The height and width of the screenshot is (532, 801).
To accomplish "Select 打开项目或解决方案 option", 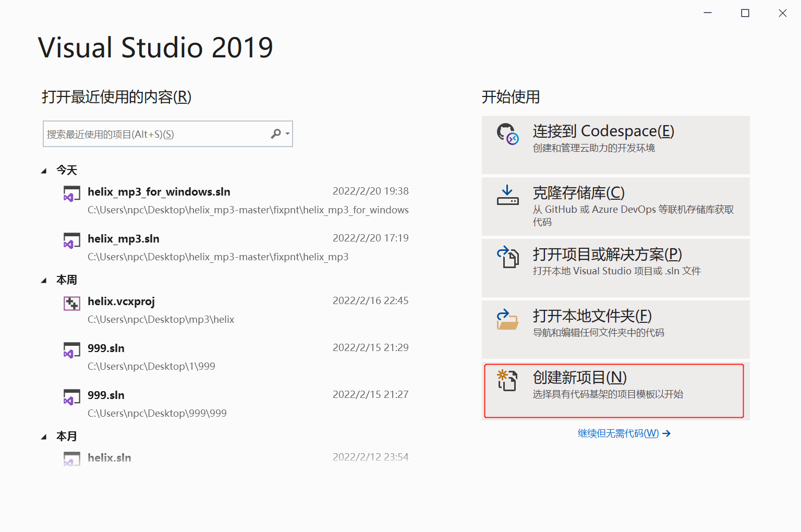I will [616, 268].
